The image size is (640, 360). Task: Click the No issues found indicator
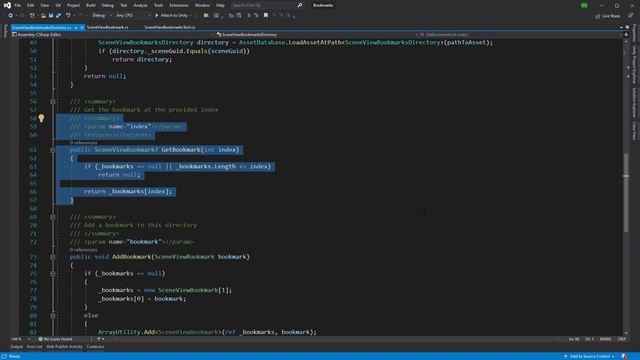tap(55, 339)
